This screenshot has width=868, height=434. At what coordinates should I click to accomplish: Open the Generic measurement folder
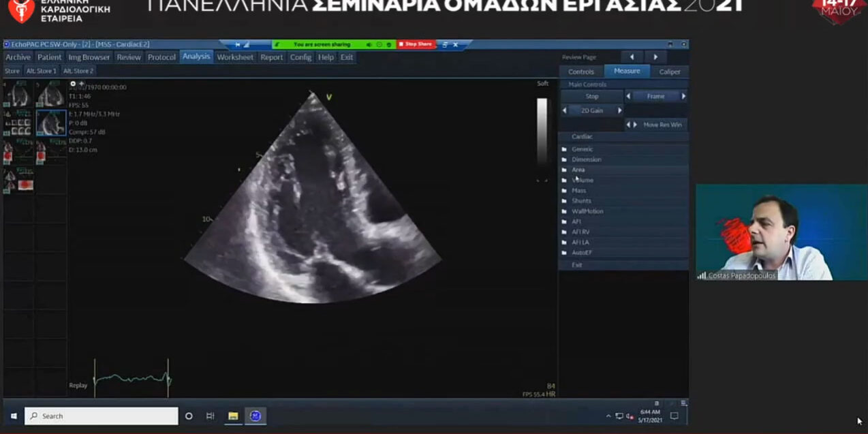(x=582, y=149)
